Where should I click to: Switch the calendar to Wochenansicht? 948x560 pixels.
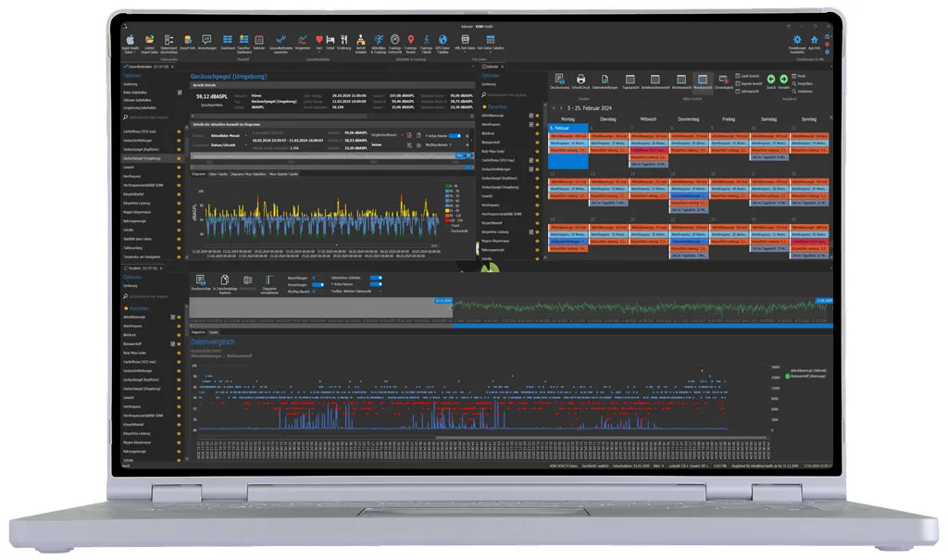[680, 81]
